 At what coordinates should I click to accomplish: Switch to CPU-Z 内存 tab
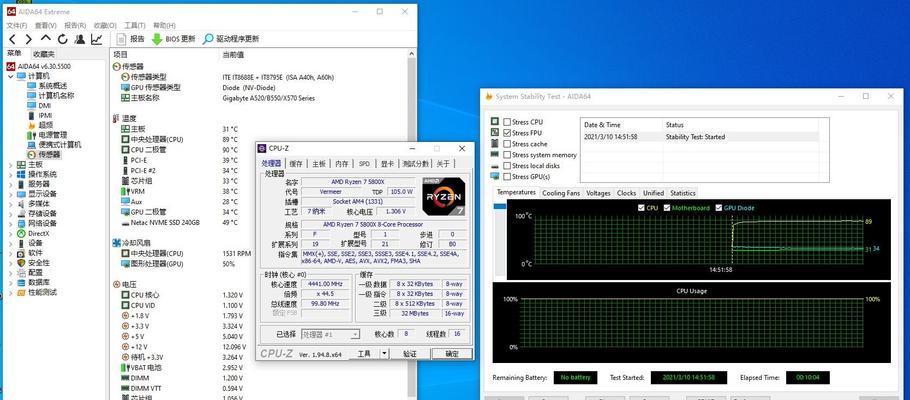click(x=342, y=164)
